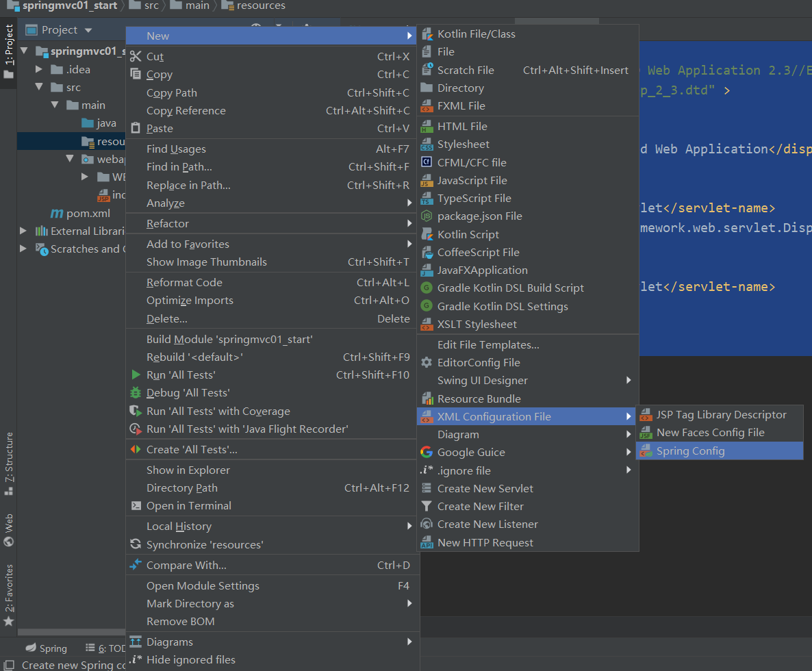Image resolution: width=812 pixels, height=671 pixels.
Task: Click the Stylesheet CSS icon
Action: [427, 144]
